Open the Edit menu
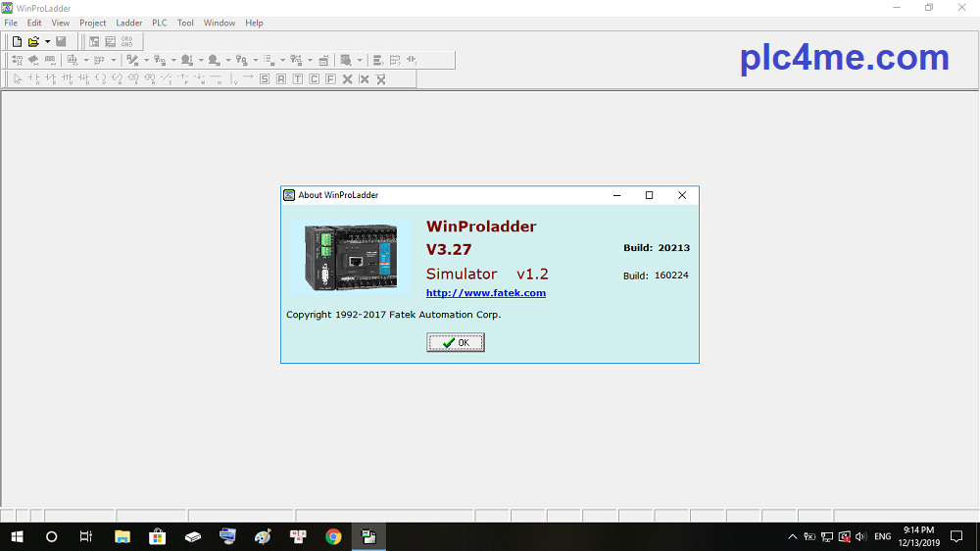Viewport: 980px width, 551px height. click(x=33, y=24)
